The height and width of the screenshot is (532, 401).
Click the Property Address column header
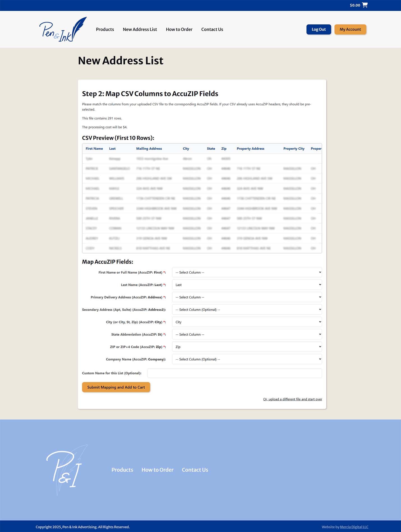[x=251, y=149]
